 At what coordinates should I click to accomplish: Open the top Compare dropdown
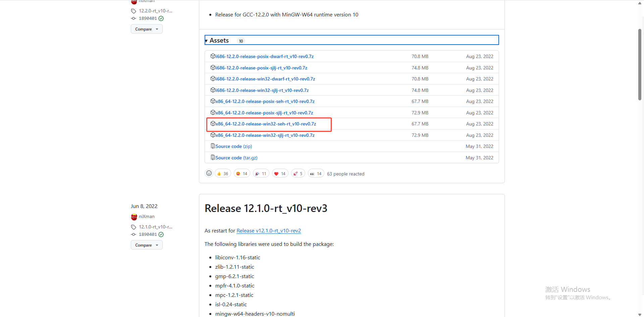point(146,29)
